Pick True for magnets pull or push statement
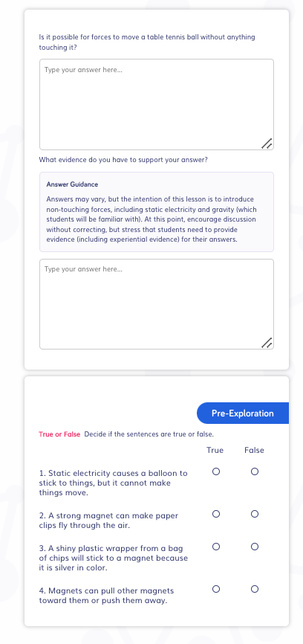Screen dimensions: 303x644 click(216, 589)
